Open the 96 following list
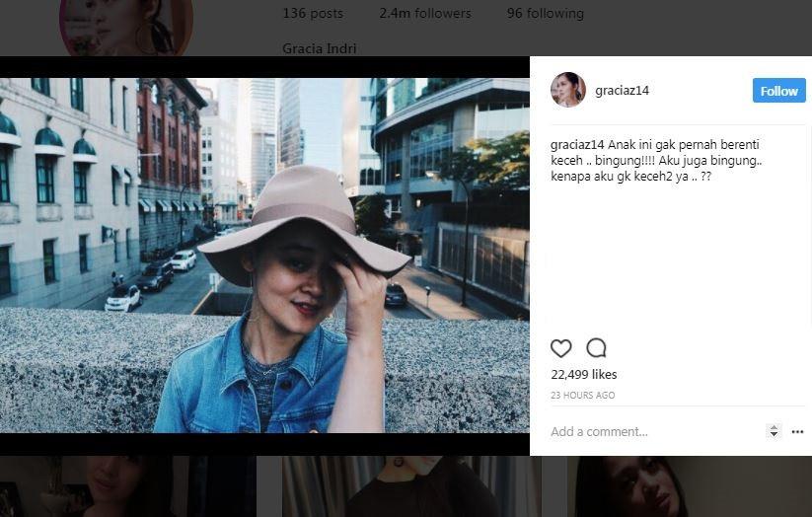812x517 pixels. click(545, 14)
